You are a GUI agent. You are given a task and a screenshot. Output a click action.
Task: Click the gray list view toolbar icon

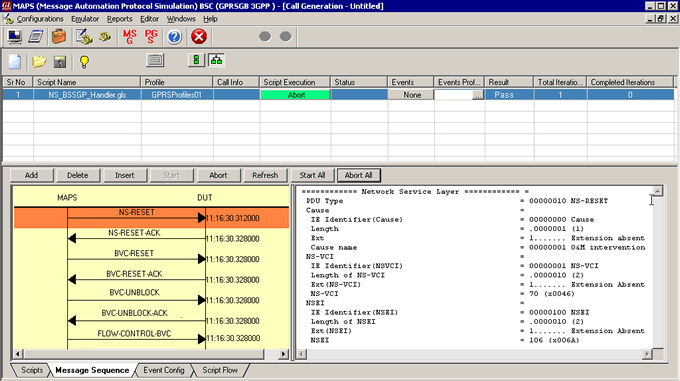[155, 60]
